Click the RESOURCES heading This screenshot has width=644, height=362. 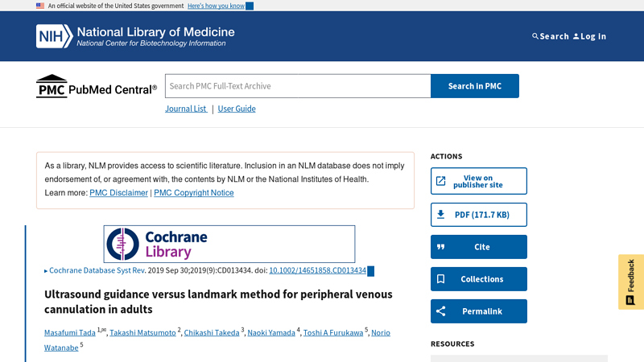(x=452, y=344)
